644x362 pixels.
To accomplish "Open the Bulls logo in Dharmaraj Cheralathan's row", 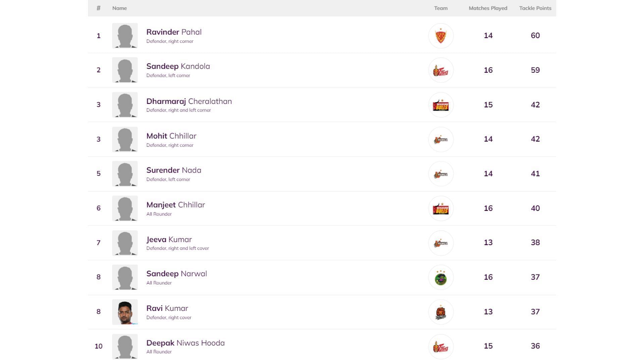I will click(441, 105).
